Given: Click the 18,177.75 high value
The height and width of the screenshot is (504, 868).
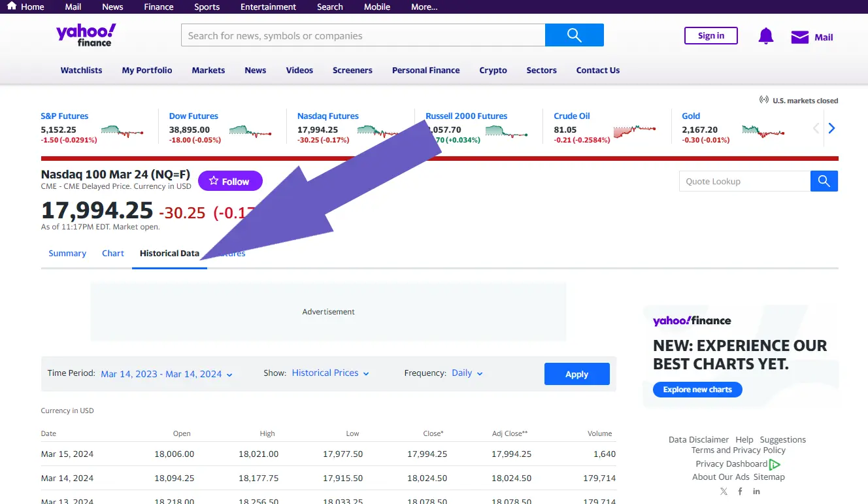Looking at the screenshot, I should click(258, 478).
